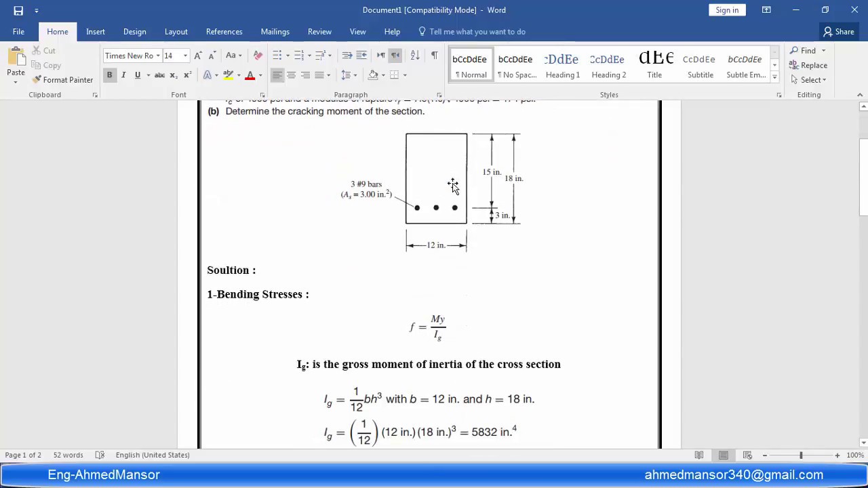Open the Mailings tab

pos(275,32)
